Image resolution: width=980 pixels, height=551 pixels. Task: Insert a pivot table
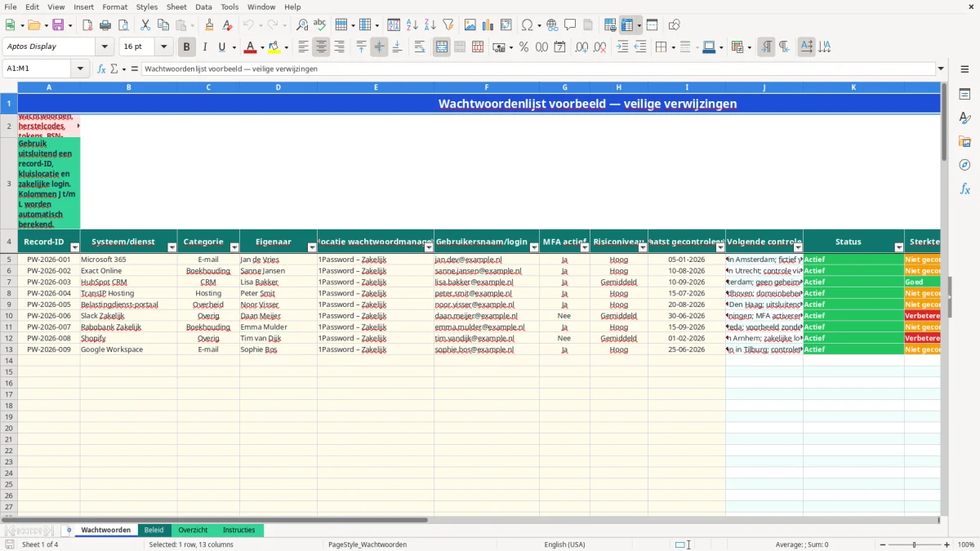click(506, 25)
